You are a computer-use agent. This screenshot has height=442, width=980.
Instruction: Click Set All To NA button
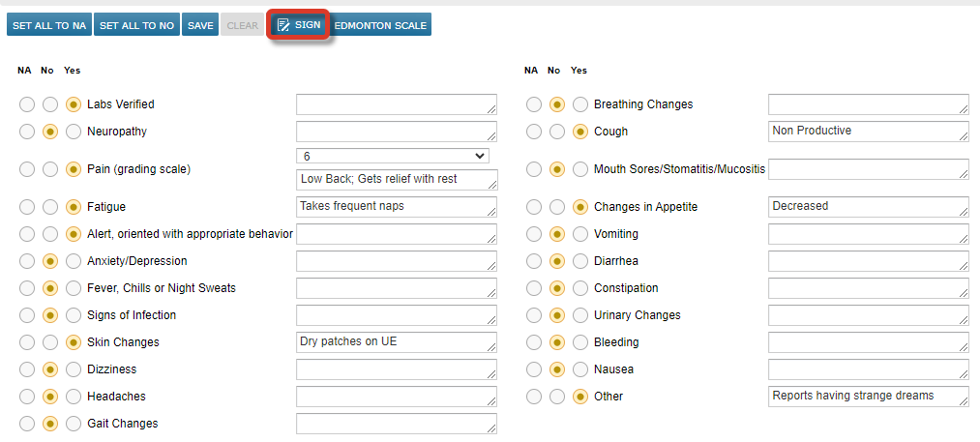click(x=49, y=25)
